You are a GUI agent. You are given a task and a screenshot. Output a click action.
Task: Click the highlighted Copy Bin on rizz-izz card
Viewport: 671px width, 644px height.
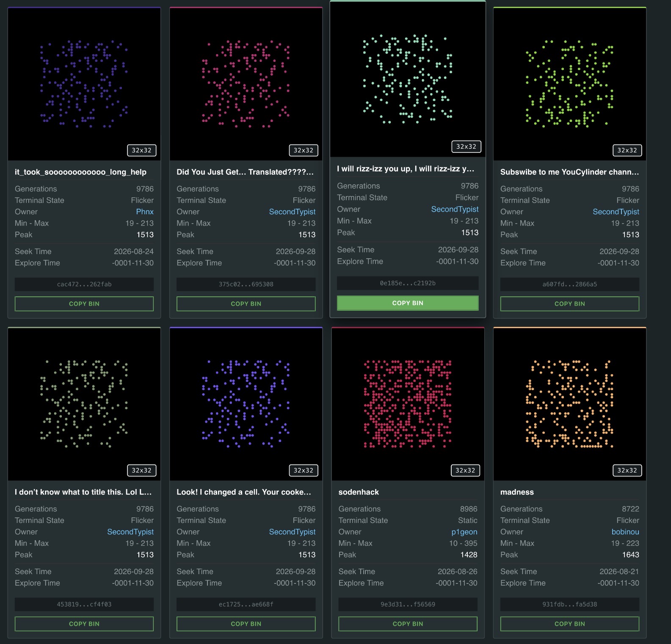[408, 303]
